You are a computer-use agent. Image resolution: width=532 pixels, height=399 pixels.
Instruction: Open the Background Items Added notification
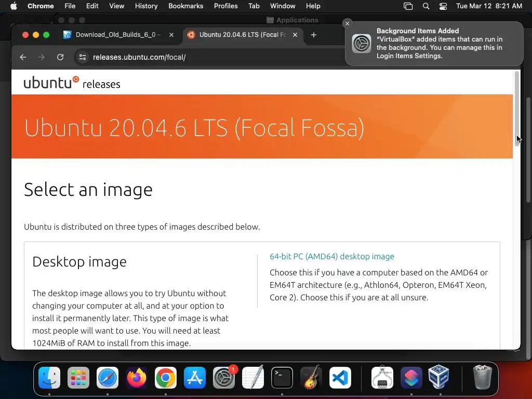point(434,44)
